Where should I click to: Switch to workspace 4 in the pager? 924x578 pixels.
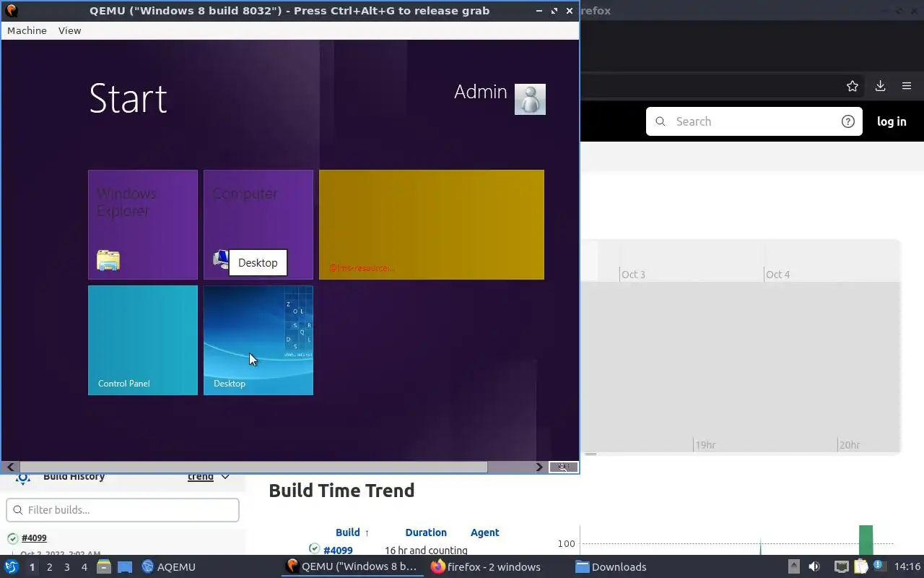point(84,567)
